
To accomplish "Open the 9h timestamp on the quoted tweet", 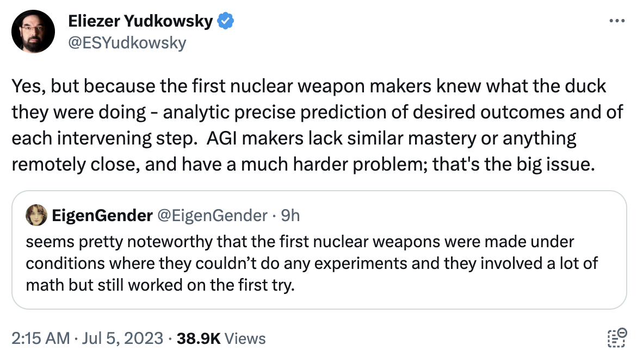I will [x=290, y=215].
